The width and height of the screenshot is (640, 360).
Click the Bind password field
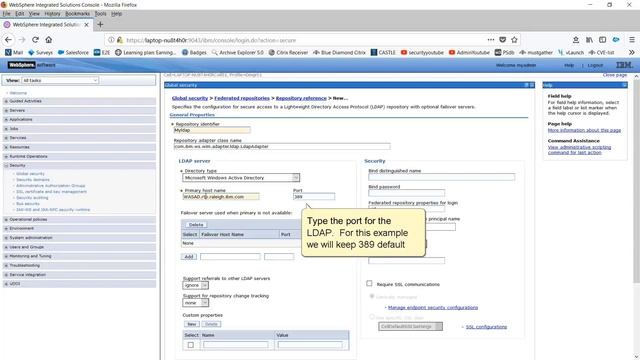click(407, 193)
